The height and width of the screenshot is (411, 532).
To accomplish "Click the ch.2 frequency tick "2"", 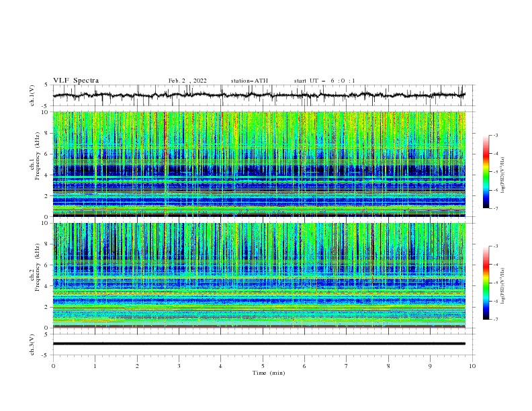I will click(48, 307).
